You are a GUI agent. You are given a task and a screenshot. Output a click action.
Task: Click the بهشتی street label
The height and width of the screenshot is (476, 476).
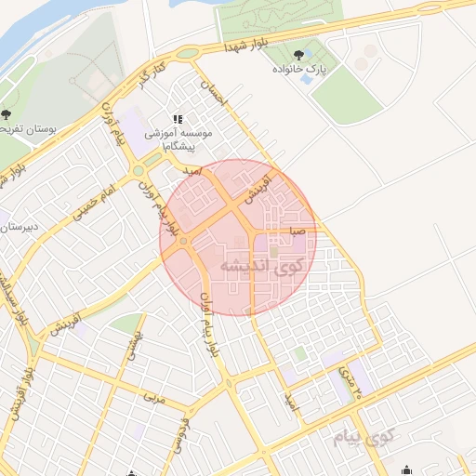pyautogui.click(x=135, y=346)
